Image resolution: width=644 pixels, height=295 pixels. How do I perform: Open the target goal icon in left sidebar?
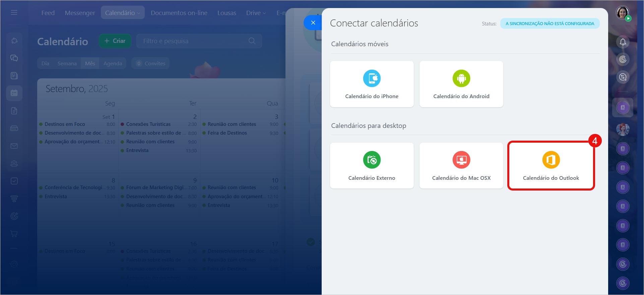14,216
